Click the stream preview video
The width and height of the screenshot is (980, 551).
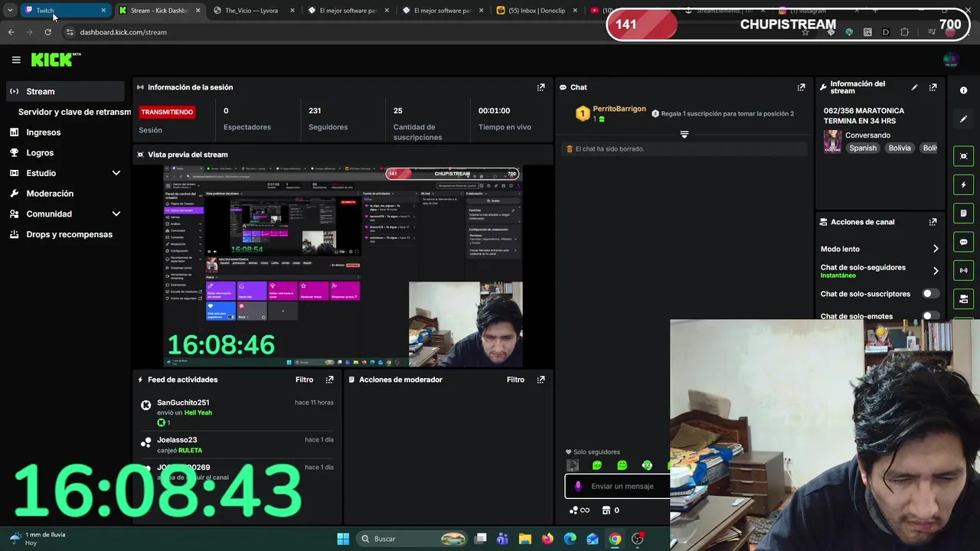pyautogui.click(x=343, y=266)
